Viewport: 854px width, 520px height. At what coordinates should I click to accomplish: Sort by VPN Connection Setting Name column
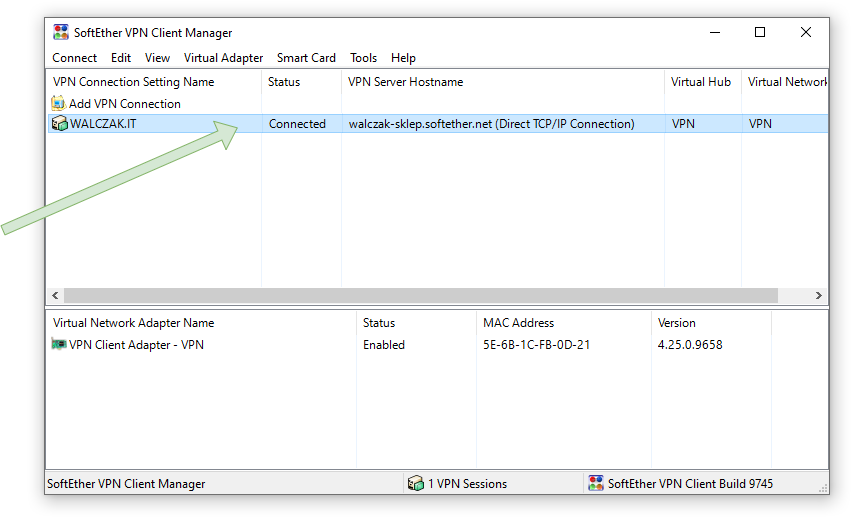pos(133,82)
